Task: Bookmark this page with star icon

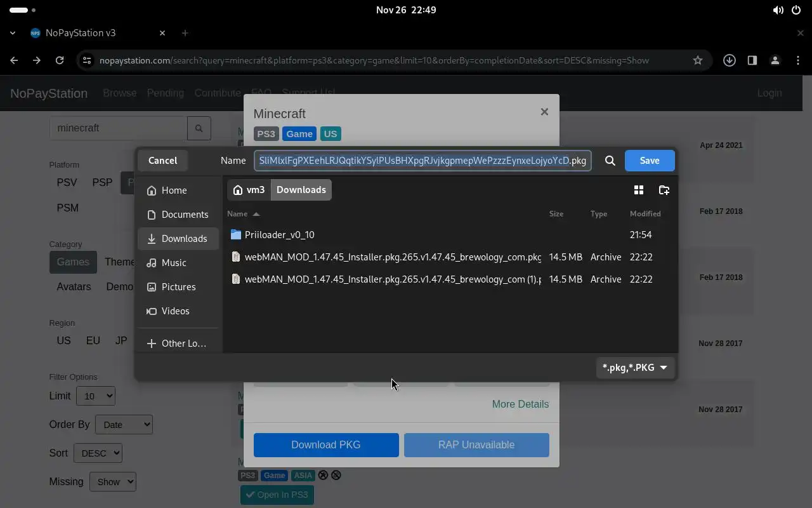Action: tap(698, 60)
